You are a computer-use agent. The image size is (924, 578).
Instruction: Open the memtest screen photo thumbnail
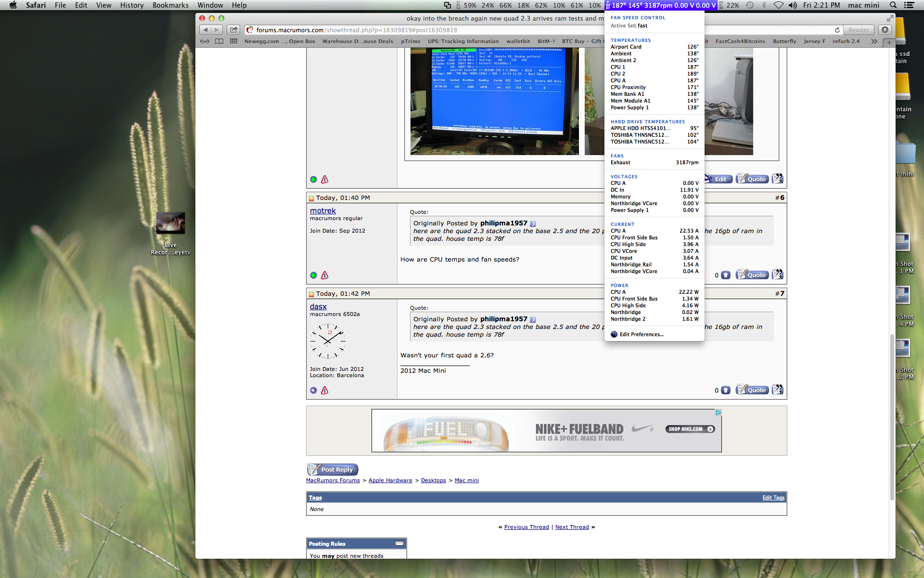(494, 102)
